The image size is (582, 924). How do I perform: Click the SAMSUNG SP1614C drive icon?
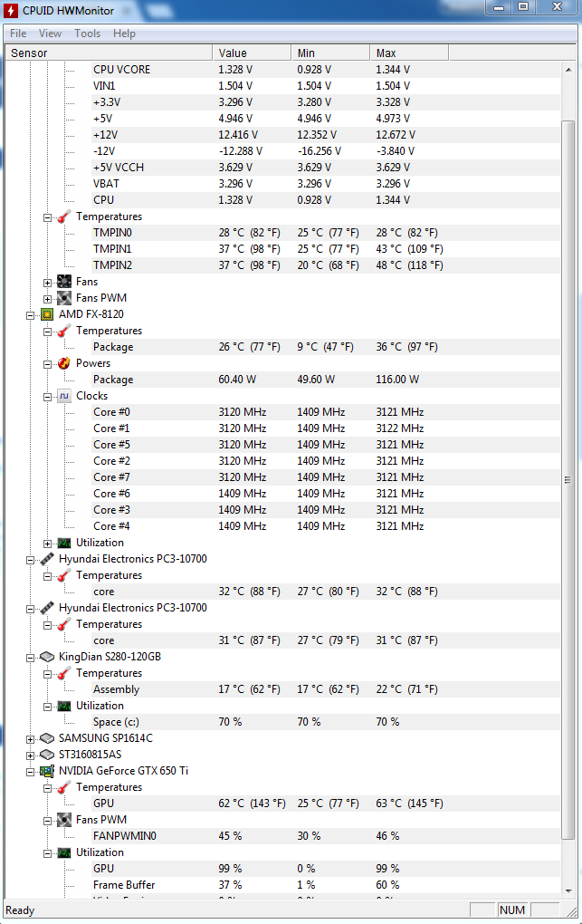(47, 738)
